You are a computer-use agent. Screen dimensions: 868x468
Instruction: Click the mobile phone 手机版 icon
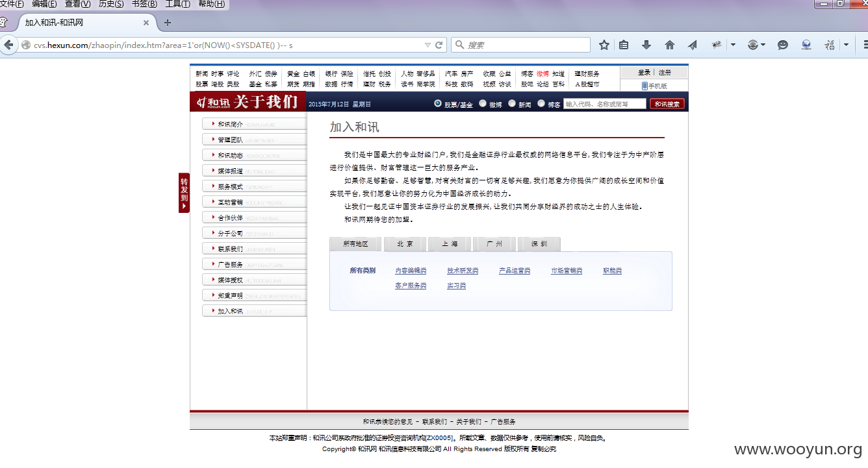click(645, 86)
